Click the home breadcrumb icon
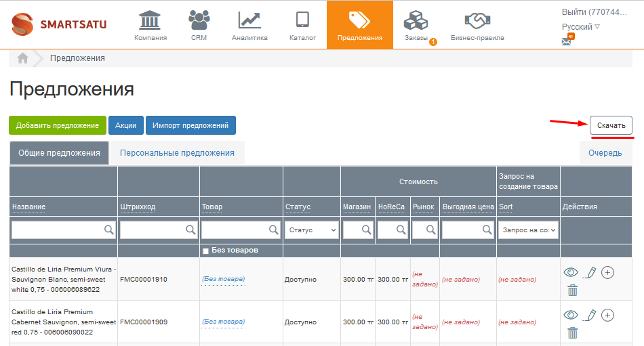This screenshot has width=644, height=346. click(x=22, y=58)
